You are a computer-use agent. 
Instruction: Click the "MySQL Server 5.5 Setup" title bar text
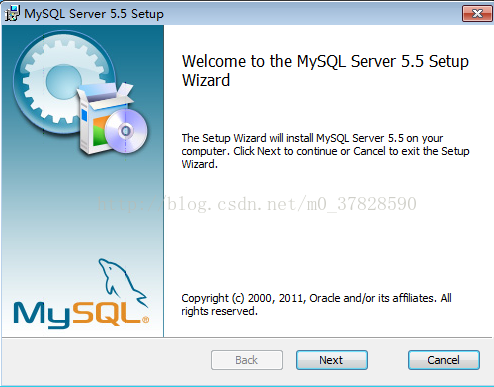94,14
